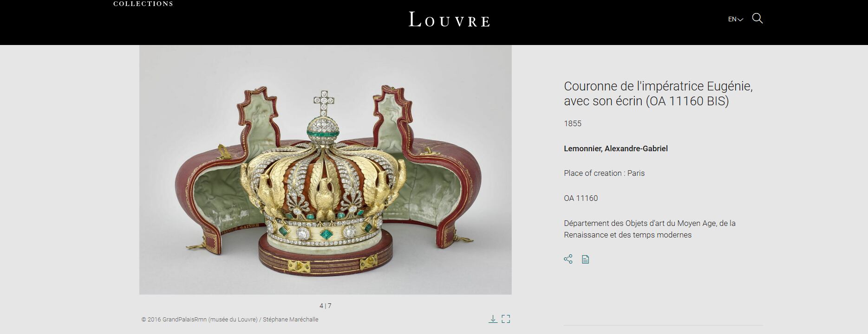
Task: Click the Eugénie crown photograph
Action: (325, 170)
